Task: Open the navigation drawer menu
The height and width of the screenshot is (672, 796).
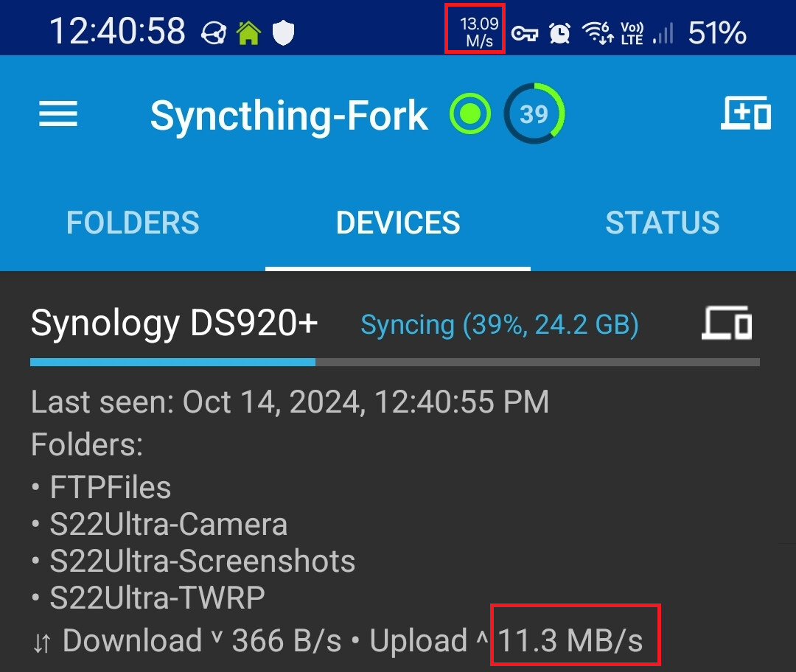Action: click(x=57, y=114)
